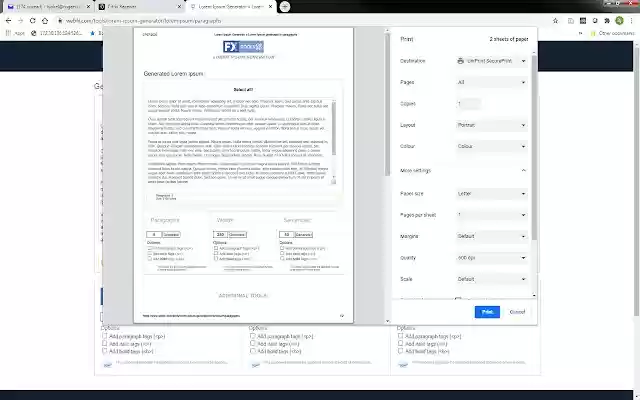The image size is (640, 400).
Task: Reload the current page
Action: tap(33, 20)
